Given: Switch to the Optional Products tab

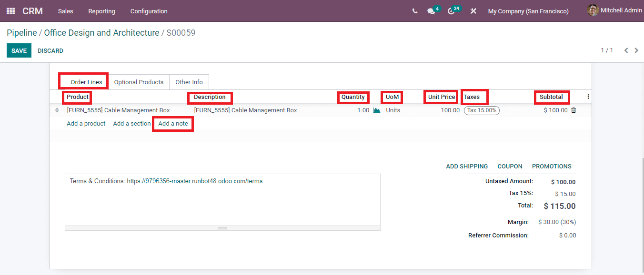Looking at the screenshot, I should [x=139, y=82].
